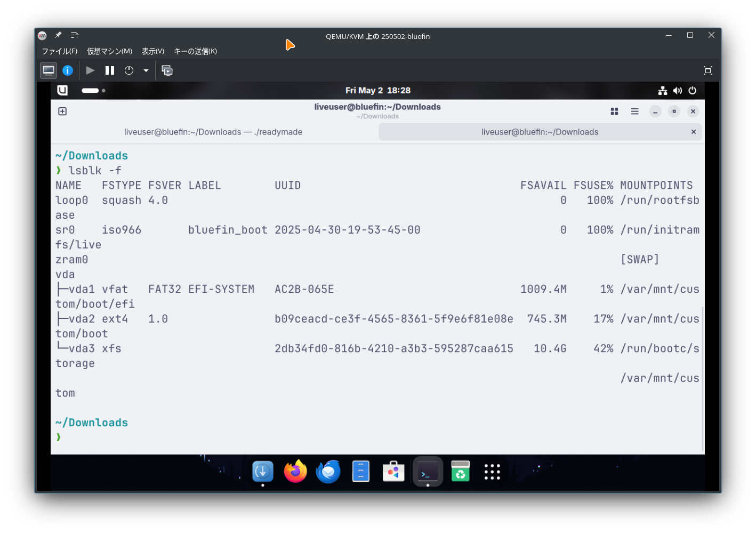Viewport: 756px width, 534px height.
Task: Click the 'squash' filesystem type
Action: point(122,201)
